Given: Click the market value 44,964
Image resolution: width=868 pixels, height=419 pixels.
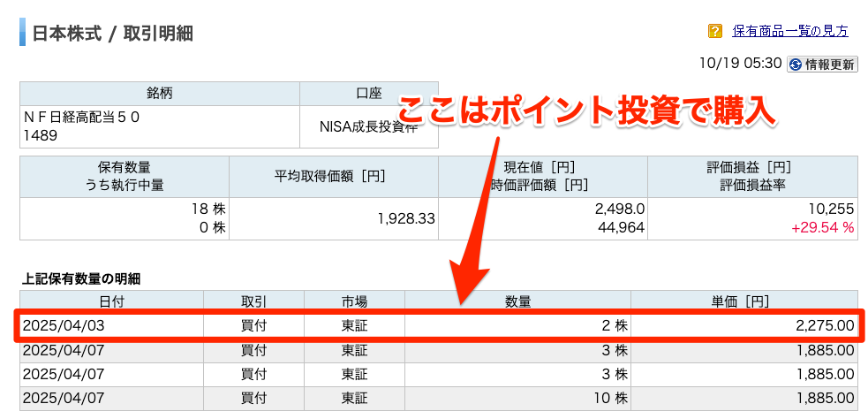Looking at the screenshot, I should click(622, 228).
